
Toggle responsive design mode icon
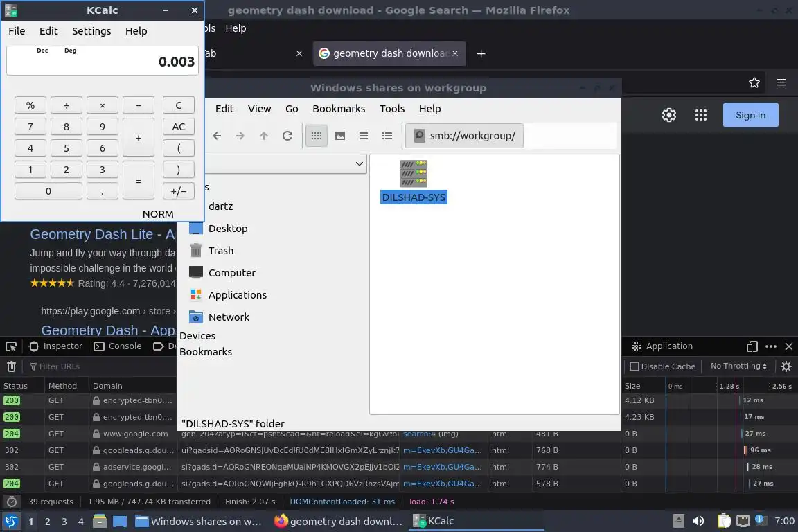752,346
